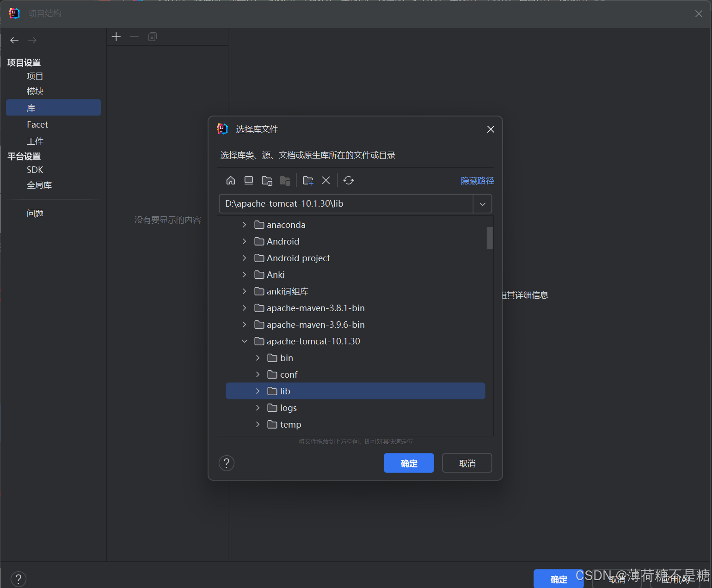This screenshot has height=588, width=712.
Task: Confirm with 确定 in file chooser
Action: [409, 463]
